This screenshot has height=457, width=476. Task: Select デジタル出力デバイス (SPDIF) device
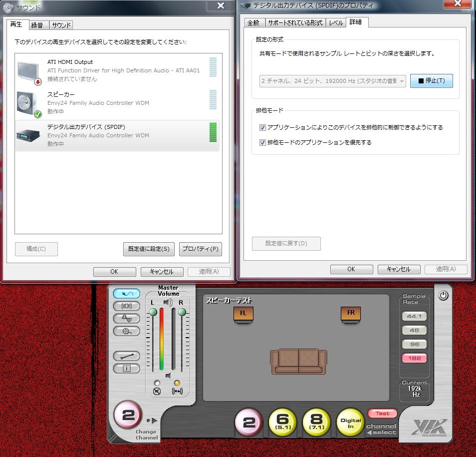(117, 135)
